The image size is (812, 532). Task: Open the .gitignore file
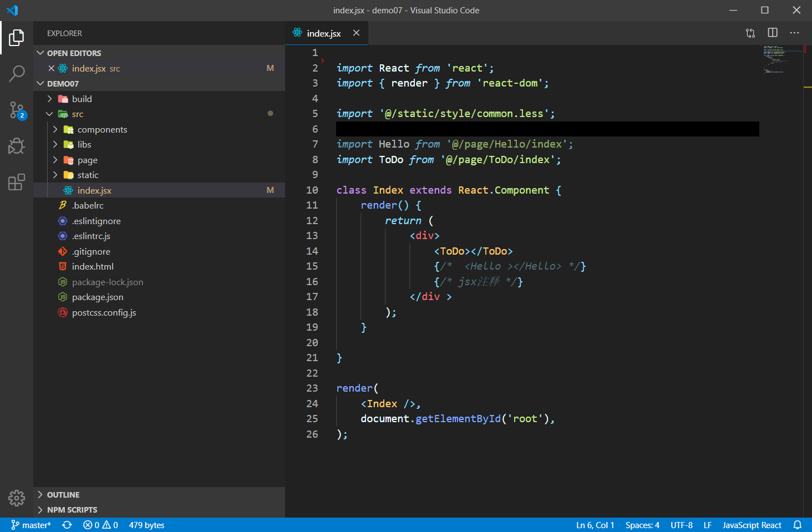159,251
